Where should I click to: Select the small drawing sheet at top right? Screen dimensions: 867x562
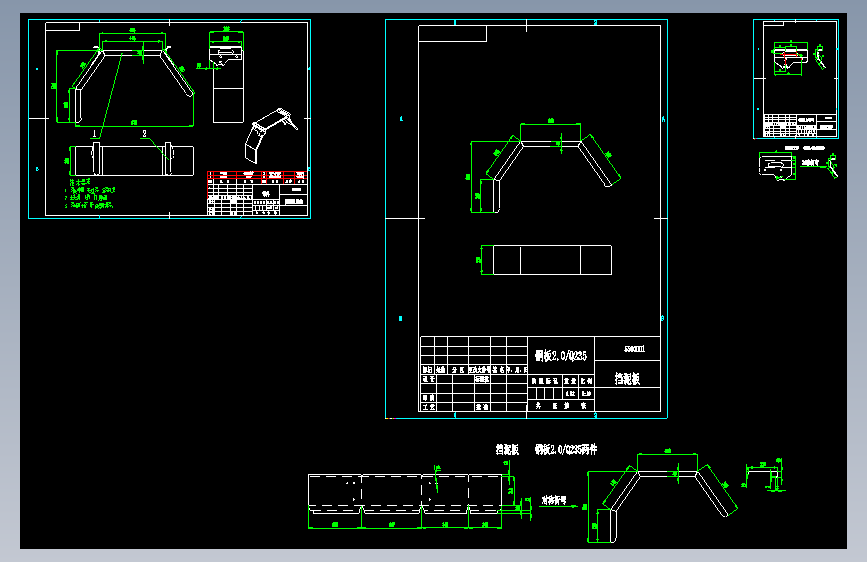pyautogui.click(x=796, y=79)
